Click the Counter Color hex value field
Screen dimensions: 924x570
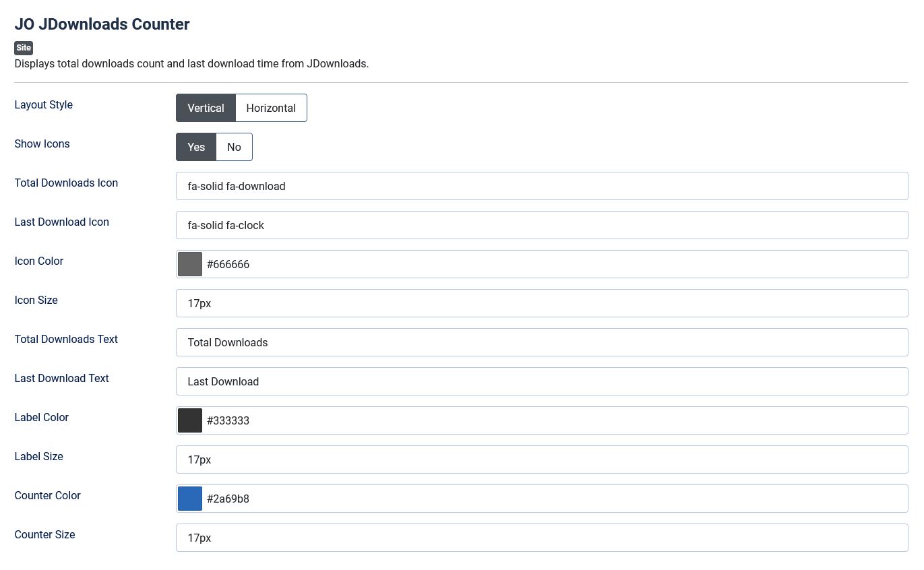point(555,499)
